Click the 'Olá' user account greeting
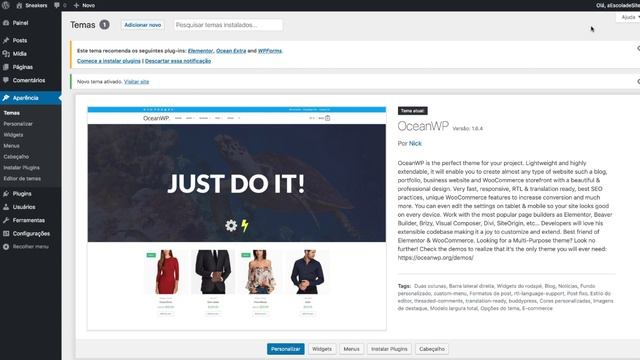 [618, 5]
